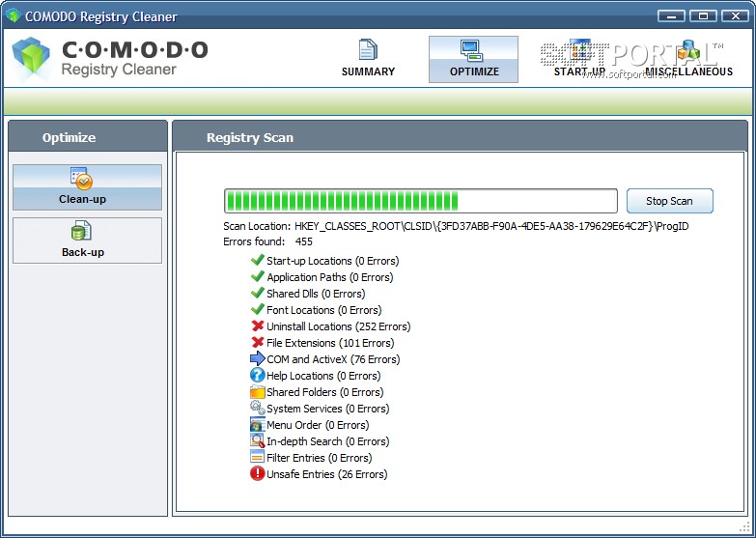Select "Filter Entries (0 Errors)" text
The height and width of the screenshot is (538, 756).
pos(320,458)
